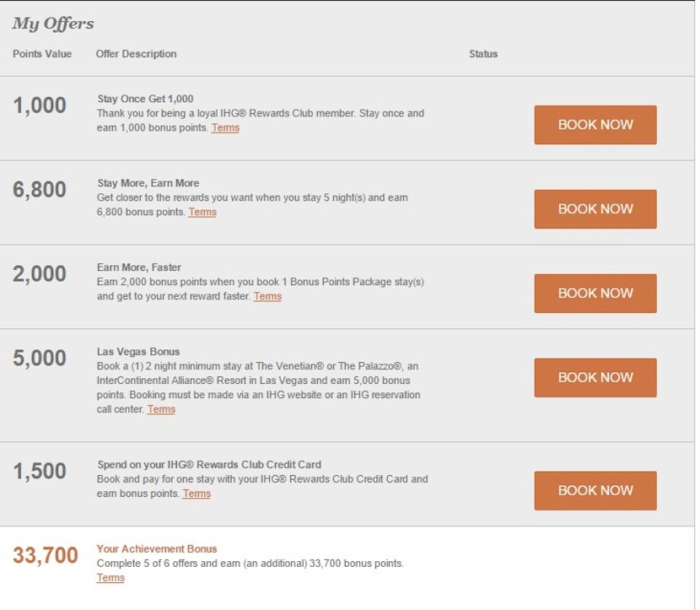Click BOOK NOW for Rewards Club Credit Card offer
The height and width of the screenshot is (610, 700).
tap(595, 490)
